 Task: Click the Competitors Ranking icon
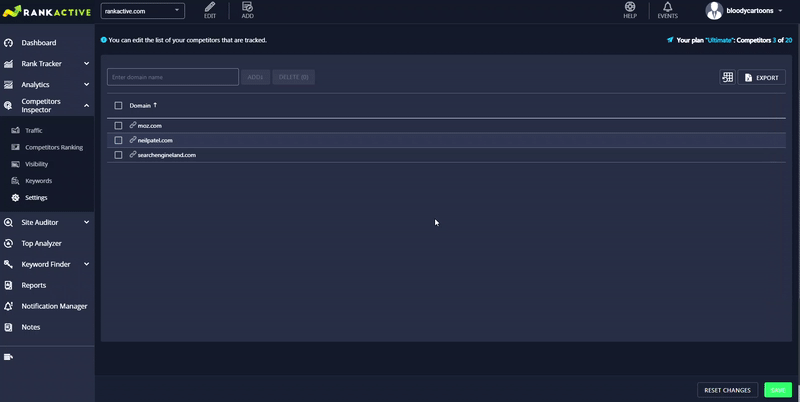click(x=15, y=147)
